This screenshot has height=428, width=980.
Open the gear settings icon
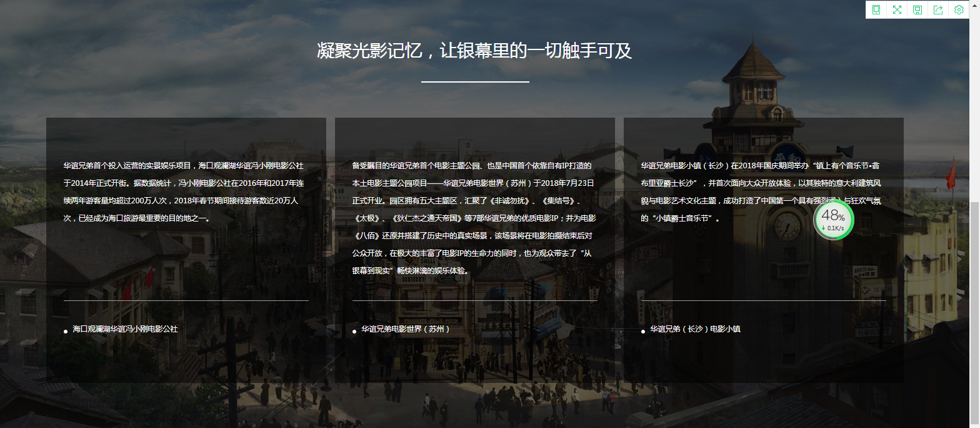(959, 9)
